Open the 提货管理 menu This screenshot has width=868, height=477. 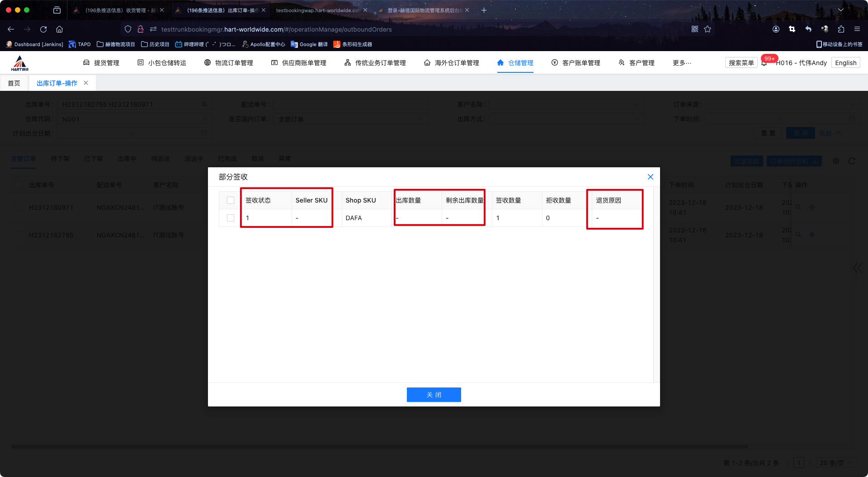[101, 63]
